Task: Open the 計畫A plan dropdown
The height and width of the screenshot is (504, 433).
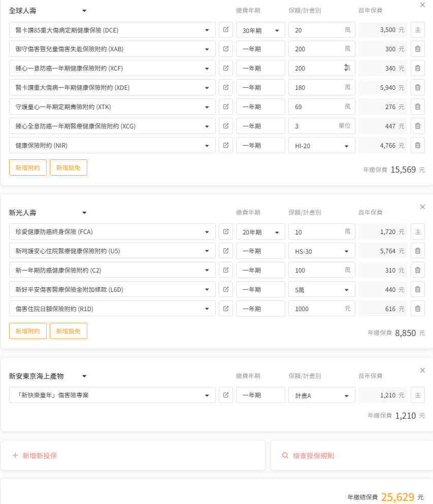Action: coord(322,395)
